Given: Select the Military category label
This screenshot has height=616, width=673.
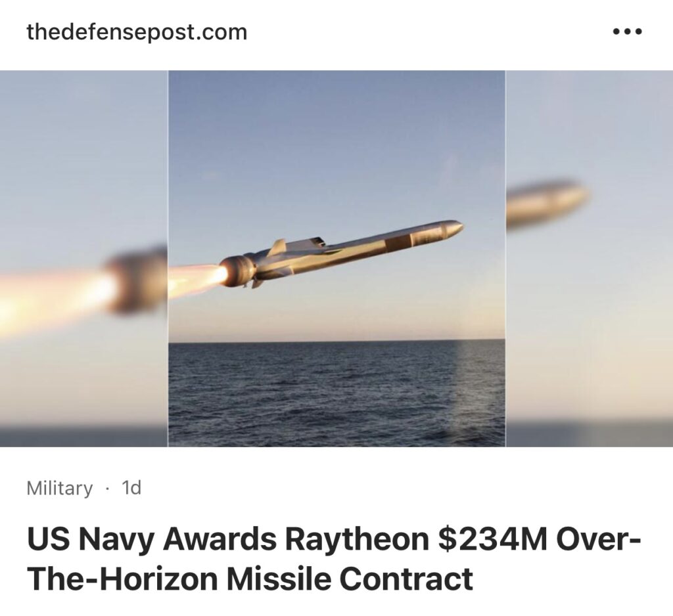Looking at the screenshot, I should click(59, 488).
